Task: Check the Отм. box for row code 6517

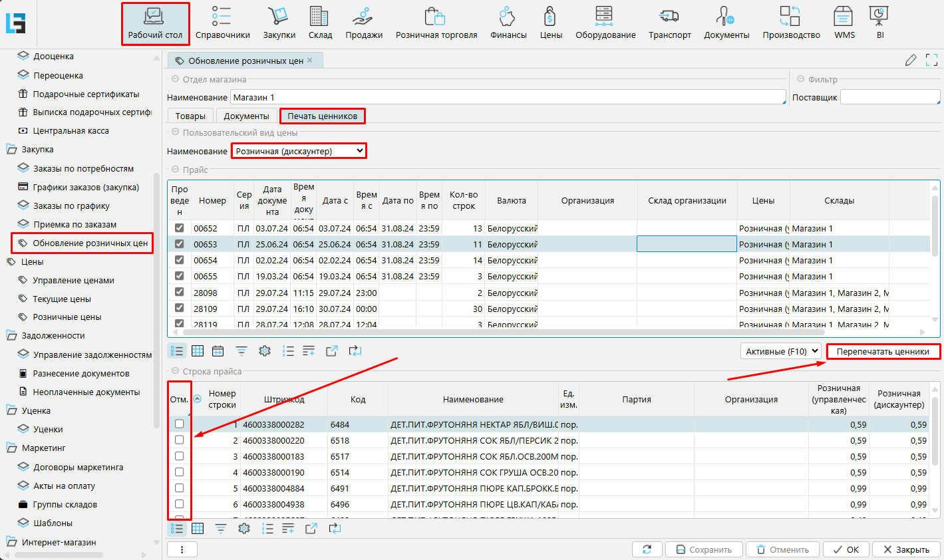Action: click(x=179, y=456)
